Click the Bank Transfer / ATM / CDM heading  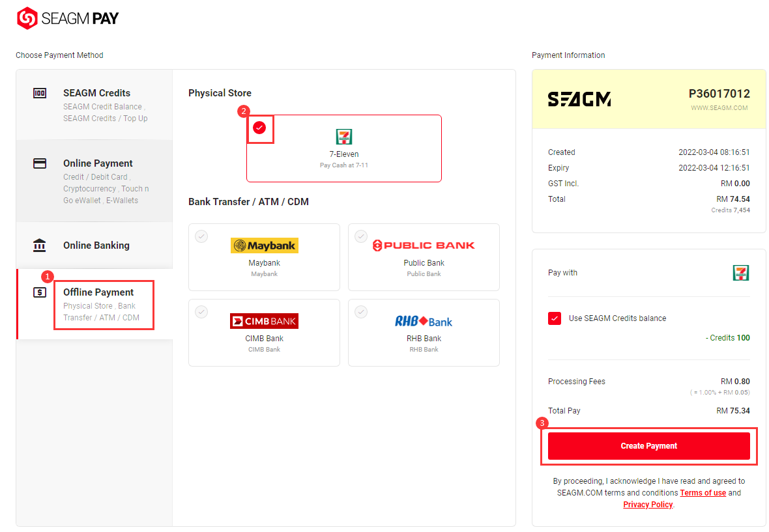(249, 202)
